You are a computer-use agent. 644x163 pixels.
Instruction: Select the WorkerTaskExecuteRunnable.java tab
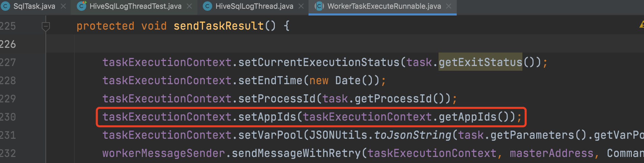click(384, 6)
